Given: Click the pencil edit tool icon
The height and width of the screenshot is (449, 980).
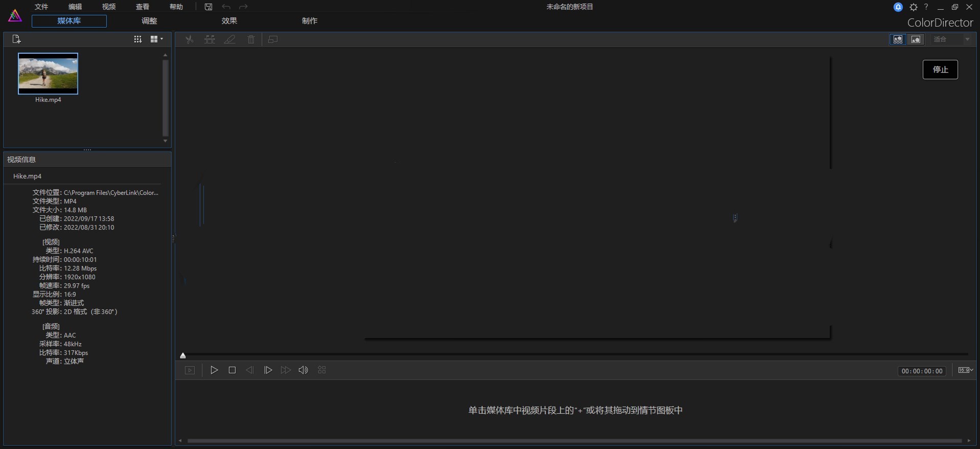Looking at the screenshot, I should 230,39.
